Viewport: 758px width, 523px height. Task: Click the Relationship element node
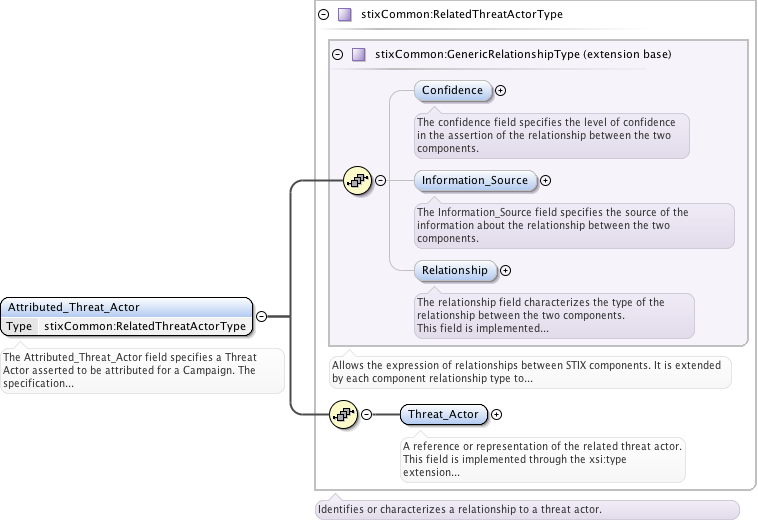pos(455,270)
